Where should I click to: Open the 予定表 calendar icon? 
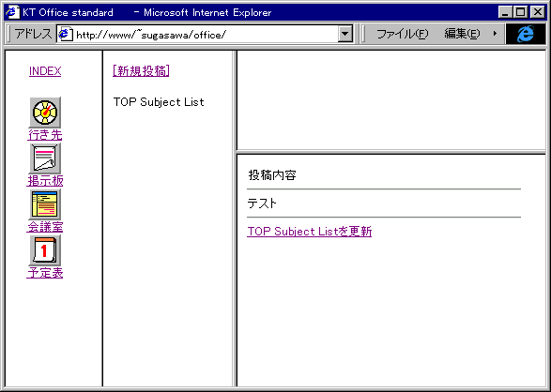[45, 250]
